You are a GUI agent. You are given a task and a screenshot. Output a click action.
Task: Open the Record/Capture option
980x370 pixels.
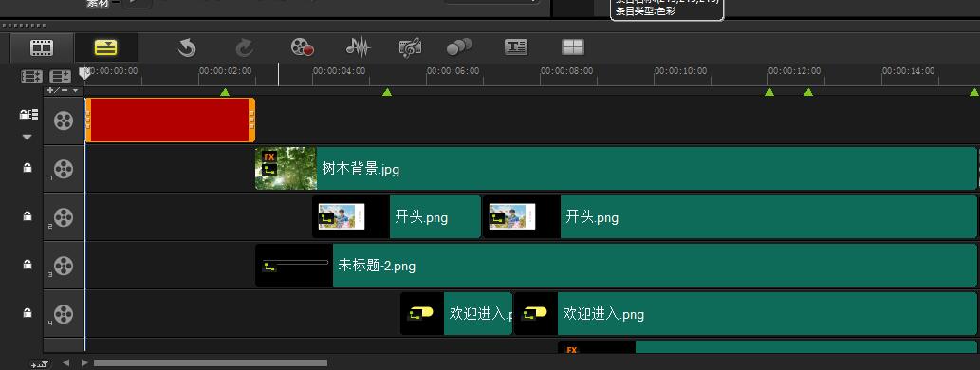click(x=302, y=47)
